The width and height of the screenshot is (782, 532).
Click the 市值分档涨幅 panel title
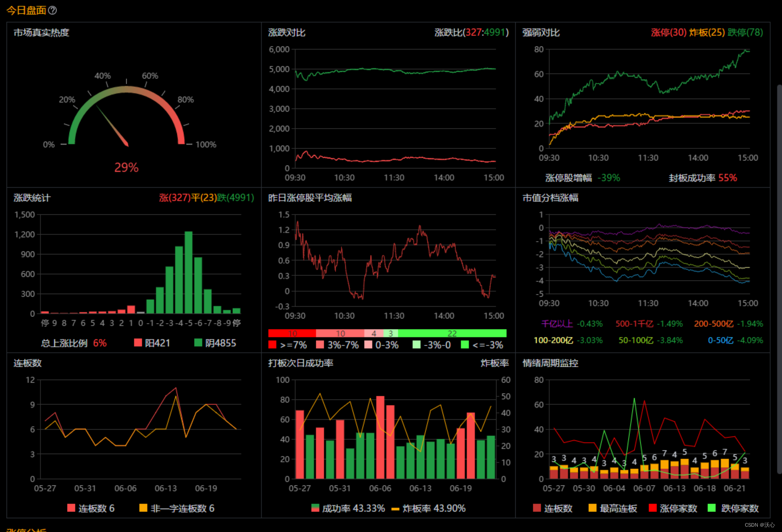[550, 198]
